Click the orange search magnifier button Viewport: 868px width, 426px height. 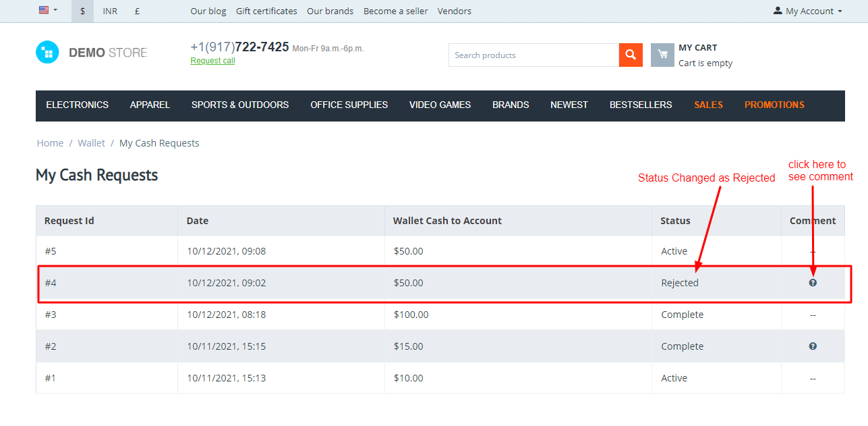pos(630,55)
